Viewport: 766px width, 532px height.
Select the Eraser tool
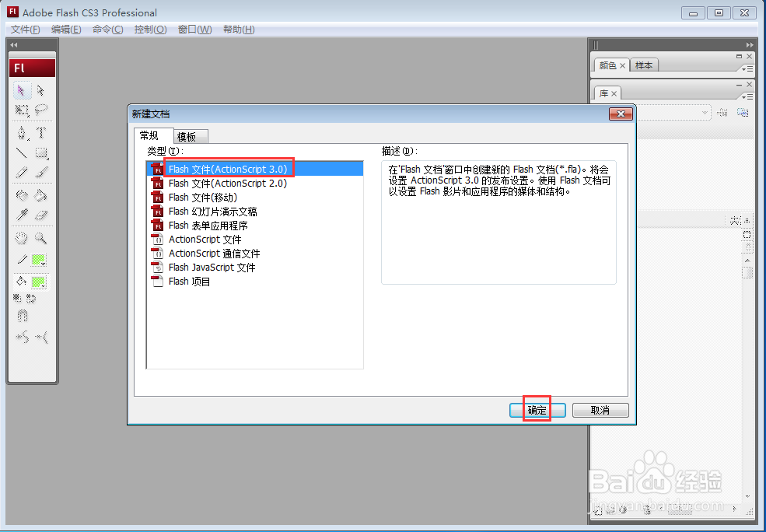pyautogui.click(x=40, y=215)
